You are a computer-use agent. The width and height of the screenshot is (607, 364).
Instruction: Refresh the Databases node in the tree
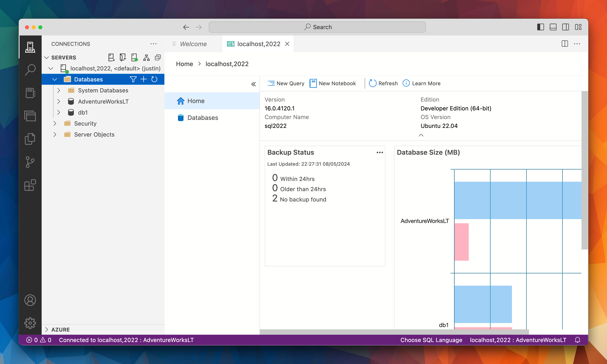tap(154, 79)
